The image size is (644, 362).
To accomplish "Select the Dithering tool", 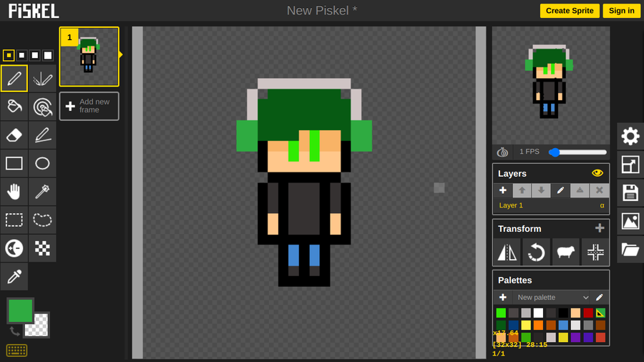I will 42,248.
